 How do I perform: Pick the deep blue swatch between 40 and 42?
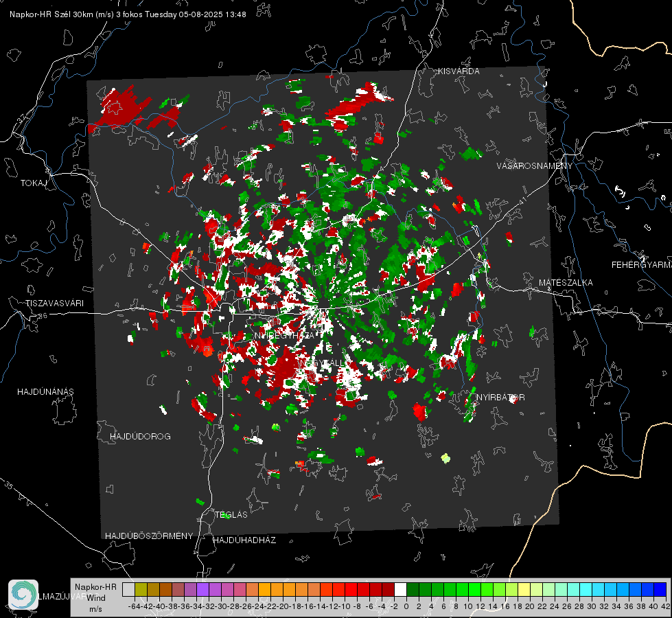coord(660,589)
